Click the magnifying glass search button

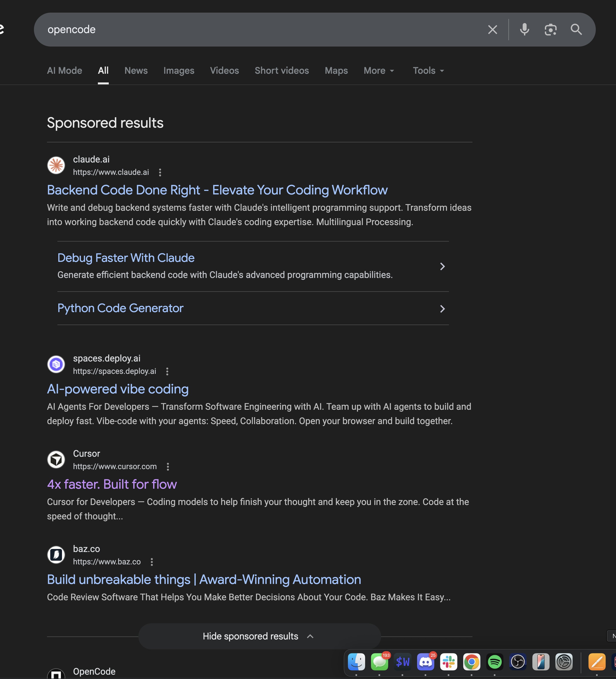[x=576, y=30]
